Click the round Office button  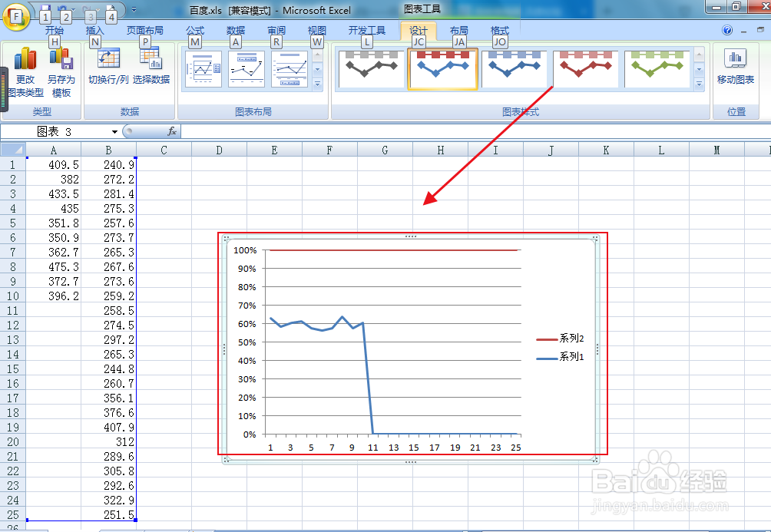point(16,17)
